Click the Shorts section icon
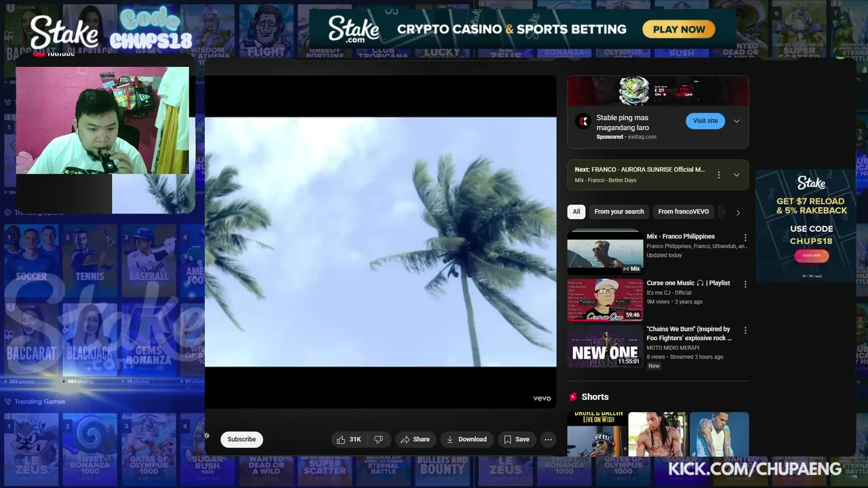This screenshot has width=868, height=488. coord(573,396)
